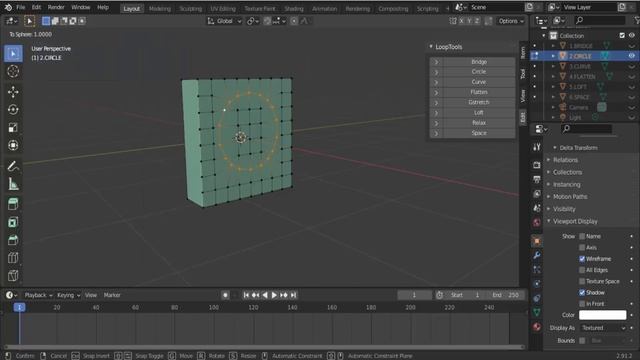Viewport: 640px width, 360px height.
Task: Open the Playback popover in timeline
Action: pos(38,295)
